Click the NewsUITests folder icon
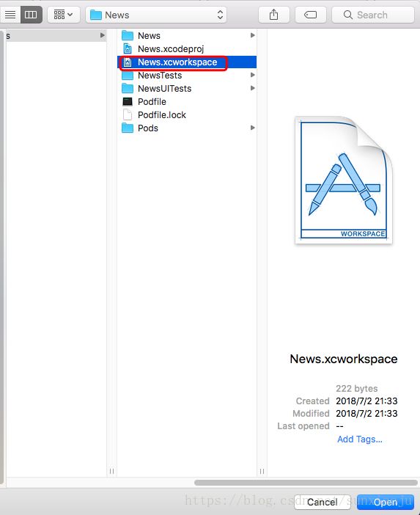420x515 pixels. pos(128,88)
